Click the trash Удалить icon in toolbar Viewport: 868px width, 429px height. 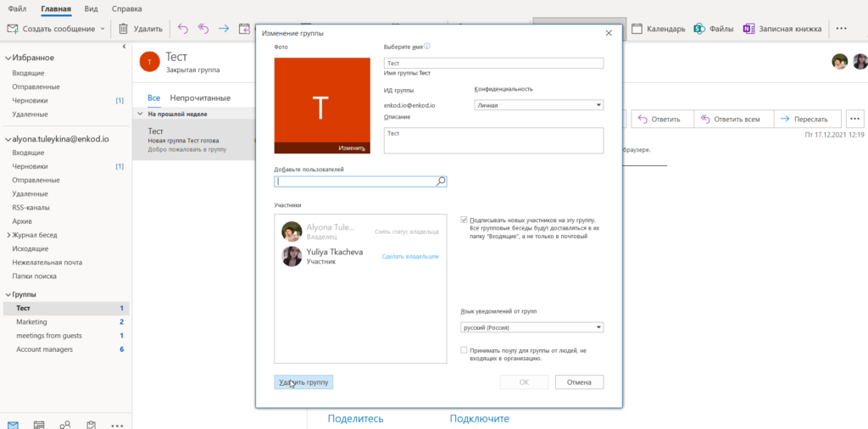tap(124, 29)
